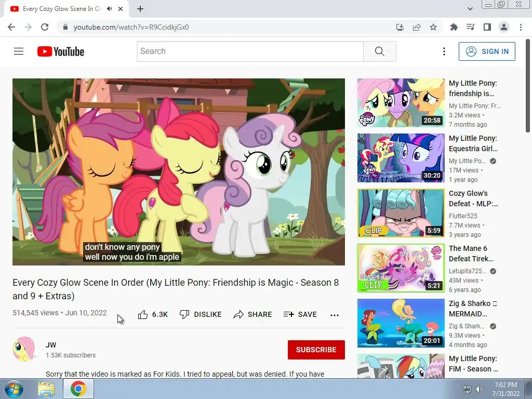
Task: Click the Chrome taskbar icon
Action: [x=78, y=389]
